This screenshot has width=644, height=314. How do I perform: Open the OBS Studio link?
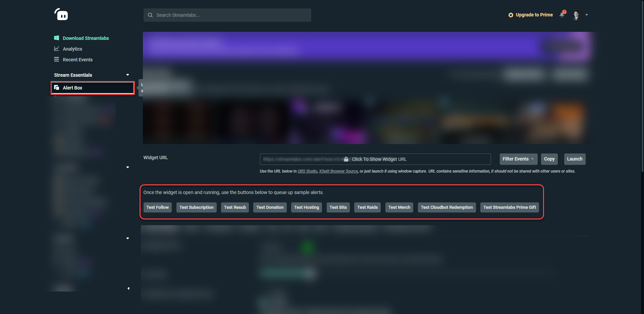tap(307, 171)
